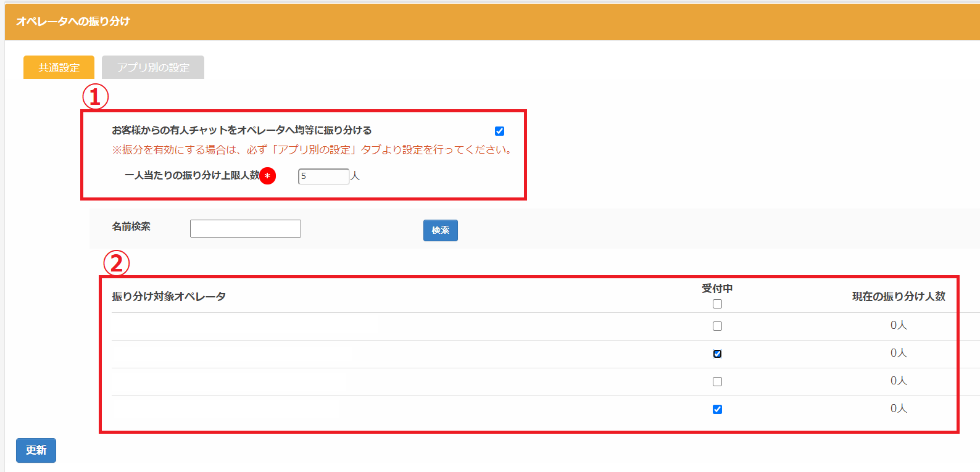The image size is (980, 472).
Task: Click the red ※振分を有効にする warning text
Action: (x=312, y=149)
